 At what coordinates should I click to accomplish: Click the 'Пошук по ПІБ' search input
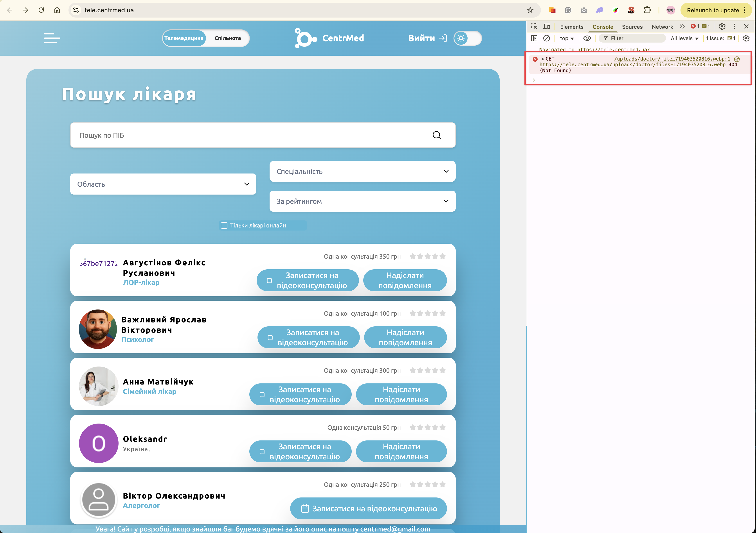[x=250, y=135]
